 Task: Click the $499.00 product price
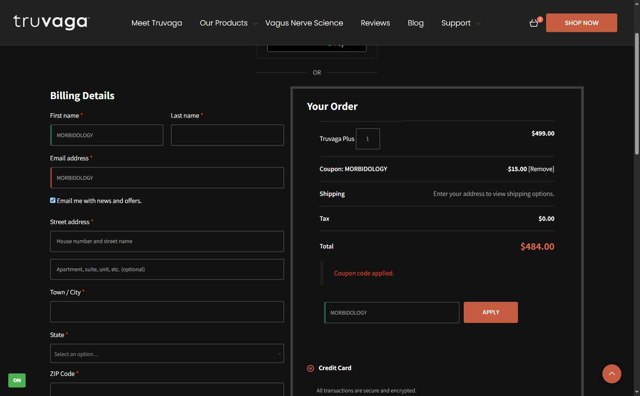[x=543, y=133]
